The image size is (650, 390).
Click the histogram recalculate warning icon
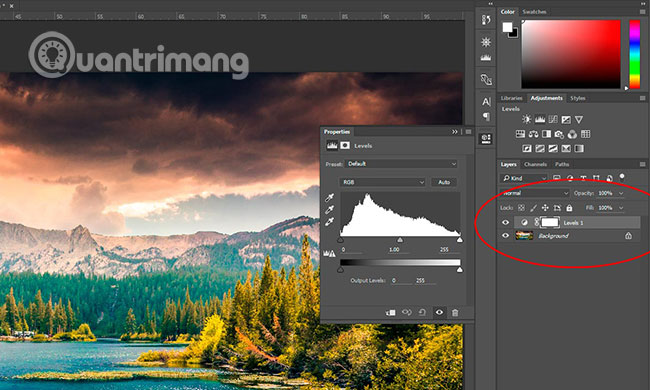tap(330, 253)
